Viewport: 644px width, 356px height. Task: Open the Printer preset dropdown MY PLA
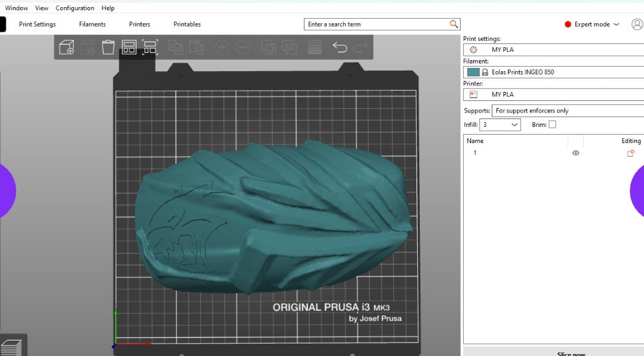(554, 95)
